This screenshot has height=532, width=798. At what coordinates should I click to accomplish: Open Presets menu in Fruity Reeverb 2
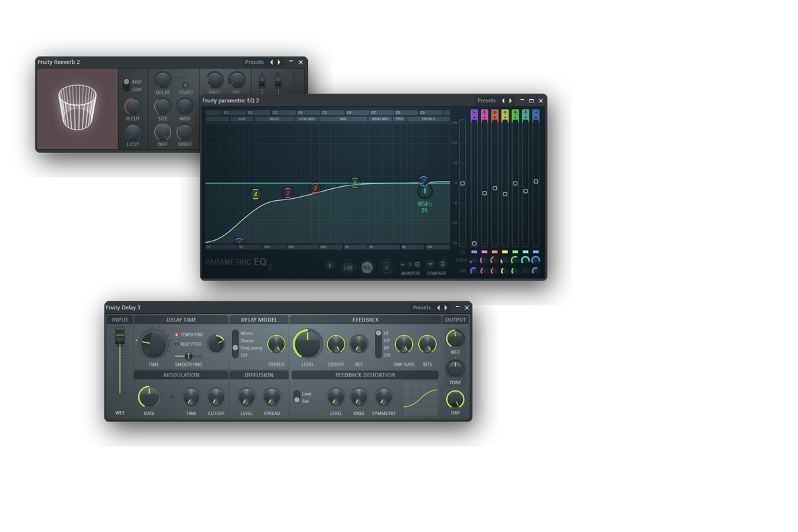254,62
